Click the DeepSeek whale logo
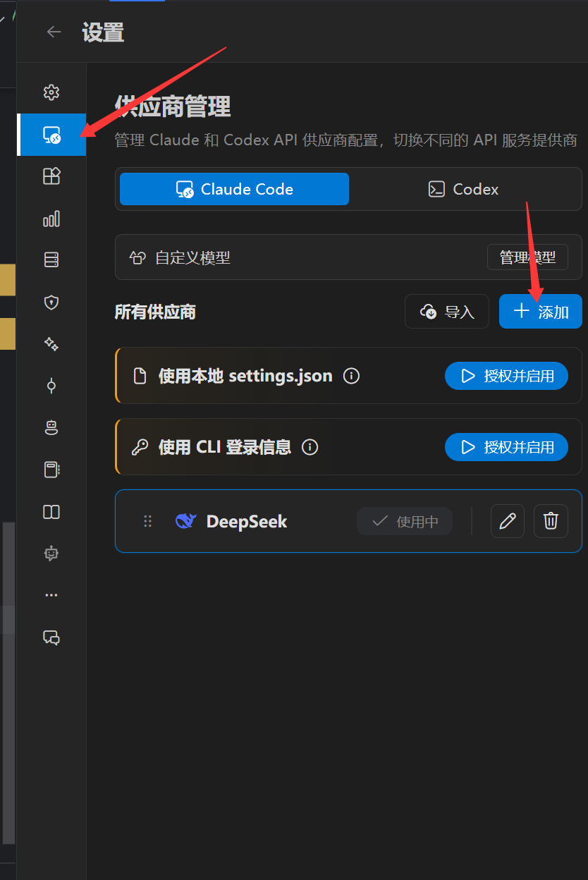This screenshot has height=880, width=588. [x=185, y=522]
